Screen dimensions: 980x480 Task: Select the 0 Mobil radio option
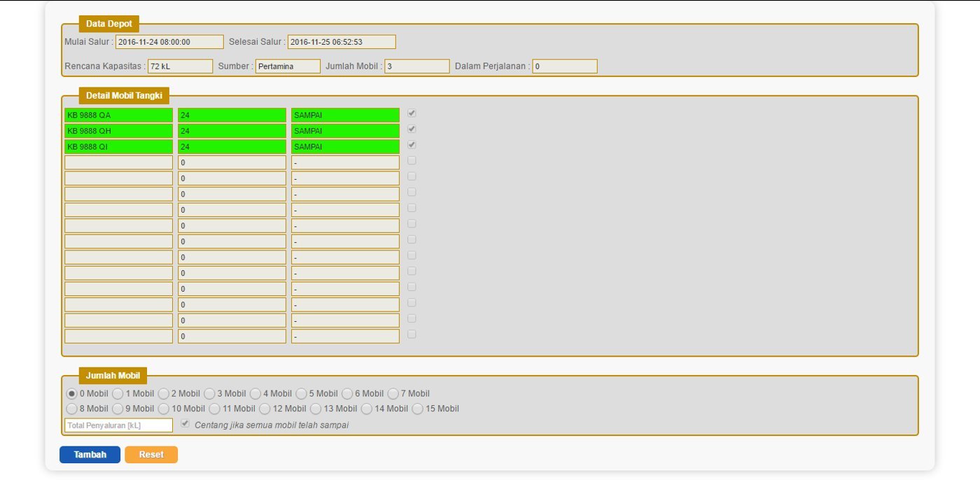(71, 394)
